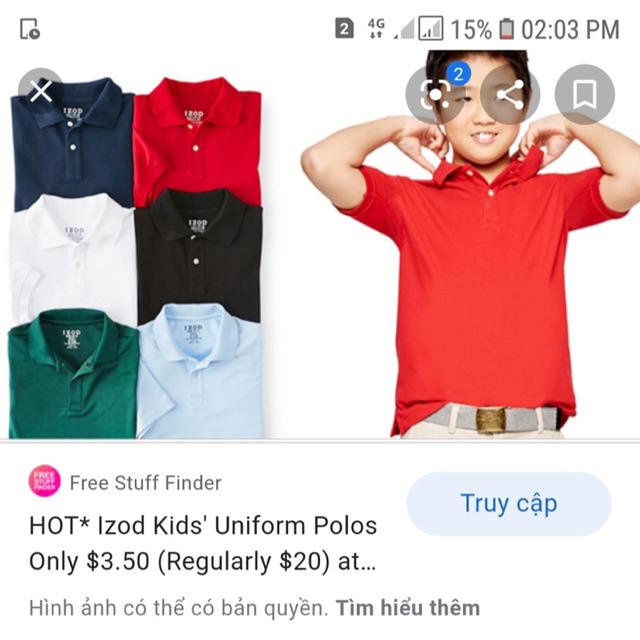Screen dimensions: 640x640
Task: Tap the navy blue polo shirt
Action: (73, 143)
